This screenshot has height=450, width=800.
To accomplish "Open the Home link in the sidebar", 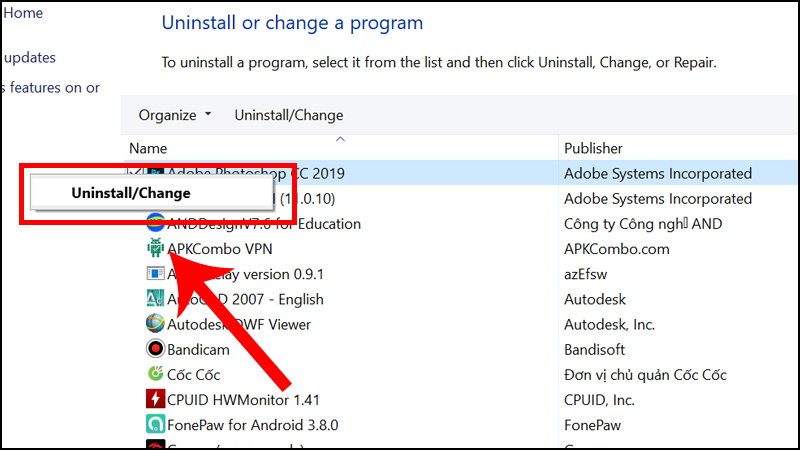I will pos(23,13).
